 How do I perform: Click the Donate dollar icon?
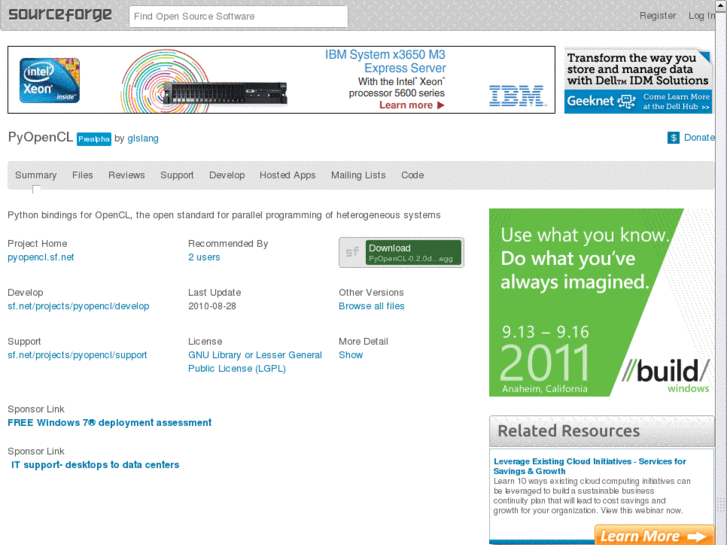pyautogui.click(x=673, y=138)
